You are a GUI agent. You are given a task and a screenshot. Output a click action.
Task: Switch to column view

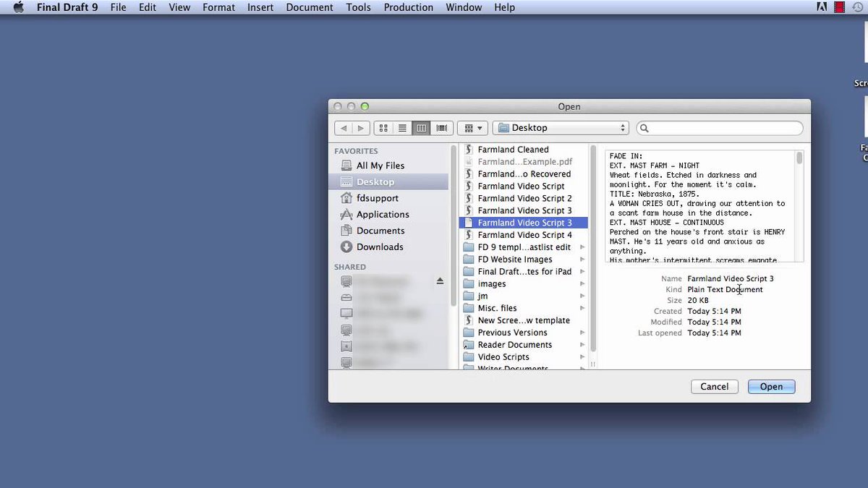pyautogui.click(x=421, y=128)
